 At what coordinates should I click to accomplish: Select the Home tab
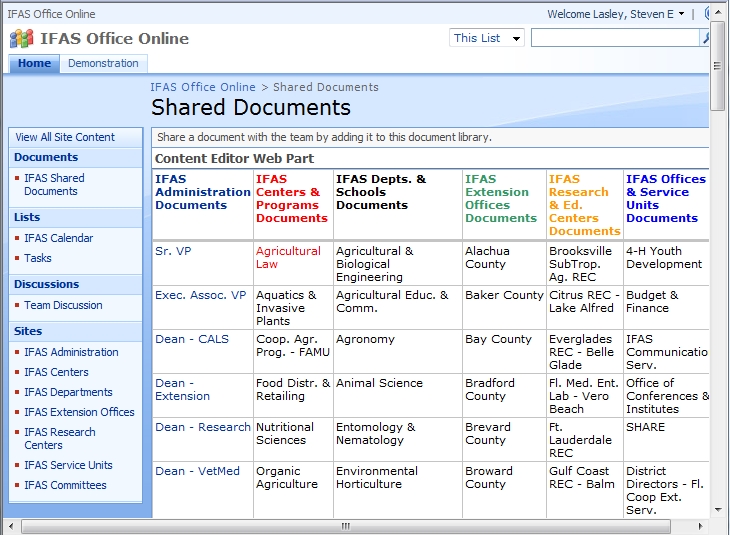[34, 63]
